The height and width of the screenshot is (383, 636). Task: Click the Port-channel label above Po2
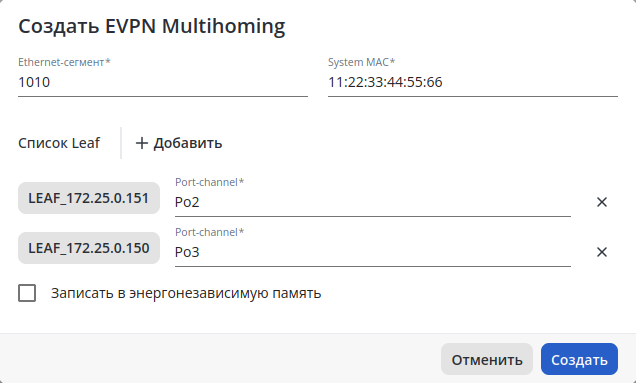210,182
